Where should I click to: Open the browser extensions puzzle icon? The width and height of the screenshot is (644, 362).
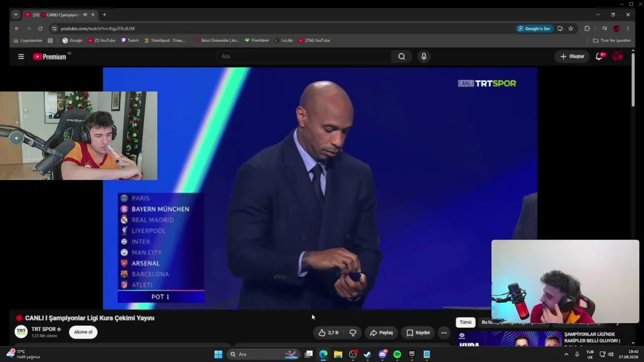[x=587, y=29]
